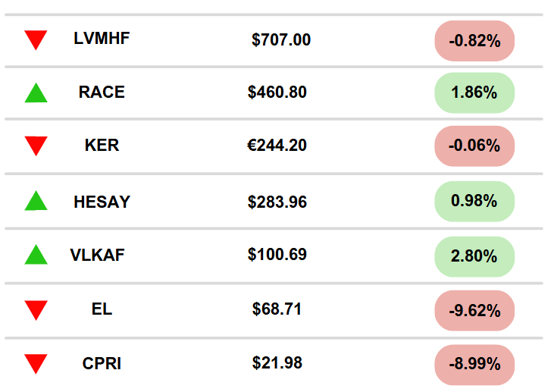This screenshot has width=554, height=392.
Task: Click the red down arrow beside LVMHF
Action: pyautogui.click(x=36, y=40)
